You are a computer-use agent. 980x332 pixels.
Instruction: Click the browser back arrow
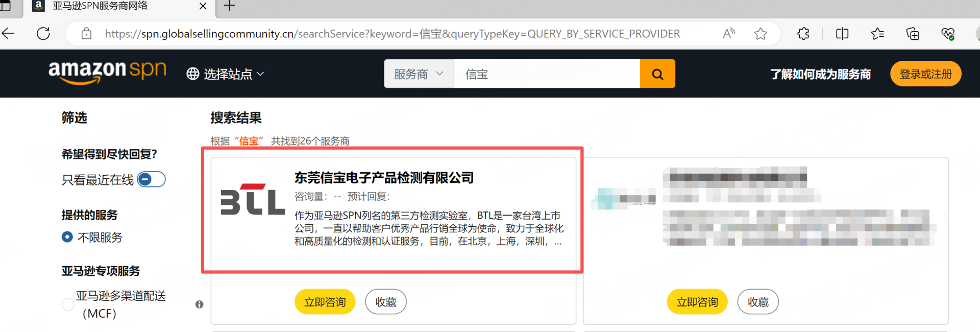pyautogui.click(x=8, y=34)
